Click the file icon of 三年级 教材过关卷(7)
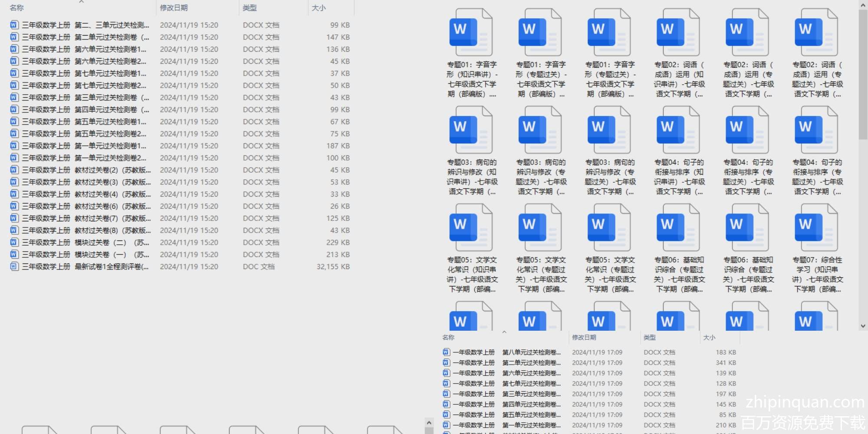 click(14, 218)
